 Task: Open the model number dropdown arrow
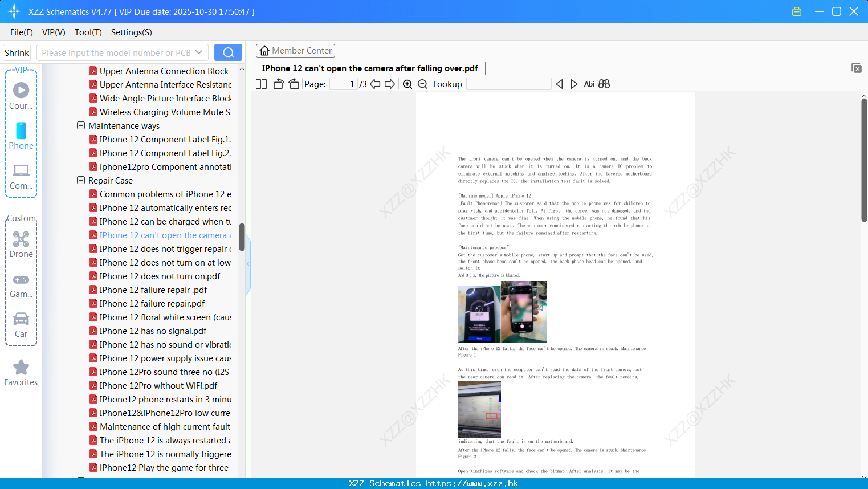pos(199,52)
